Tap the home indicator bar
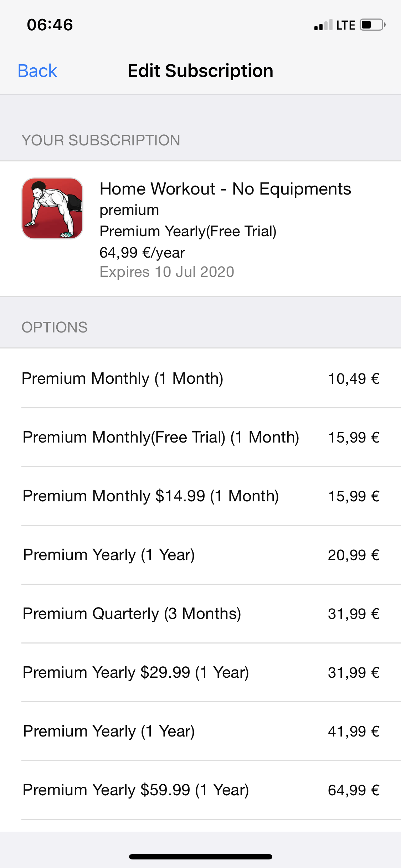The width and height of the screenshot is (401, 868). pyautogui.click(x=201, y=857)
